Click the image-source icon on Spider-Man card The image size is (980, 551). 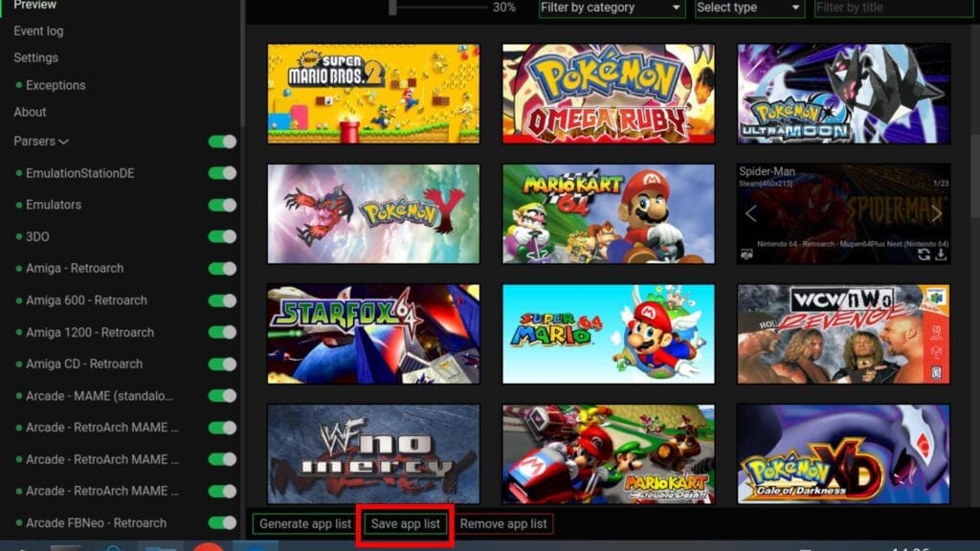tap(746, 254)
